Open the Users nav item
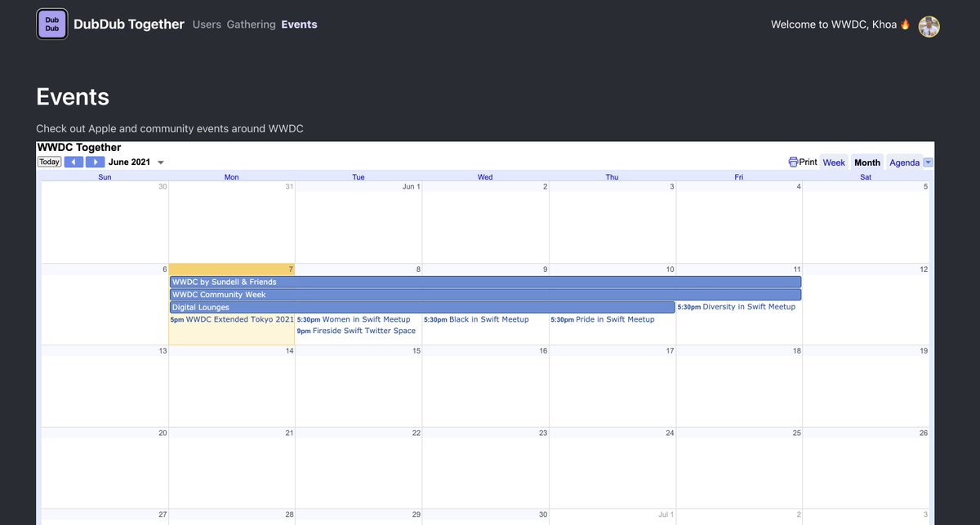The image size is (980, 525). pos(207,24)
